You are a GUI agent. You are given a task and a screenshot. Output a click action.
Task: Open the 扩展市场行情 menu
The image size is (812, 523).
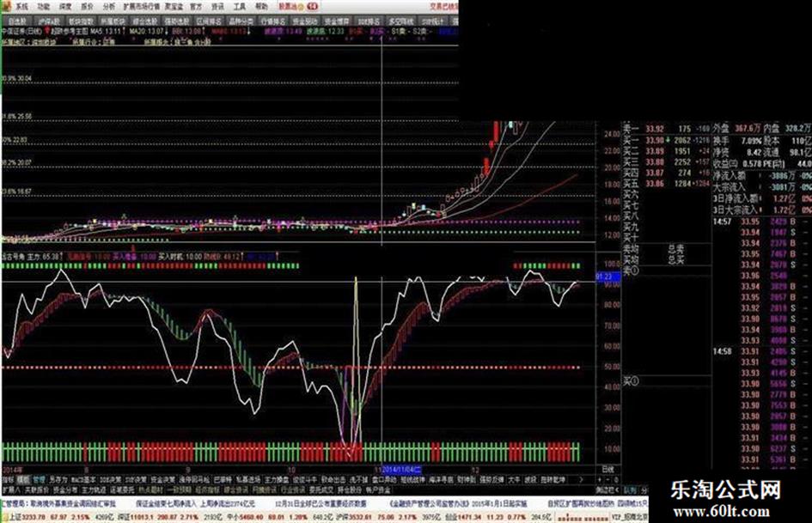click(x=142, y=7)
